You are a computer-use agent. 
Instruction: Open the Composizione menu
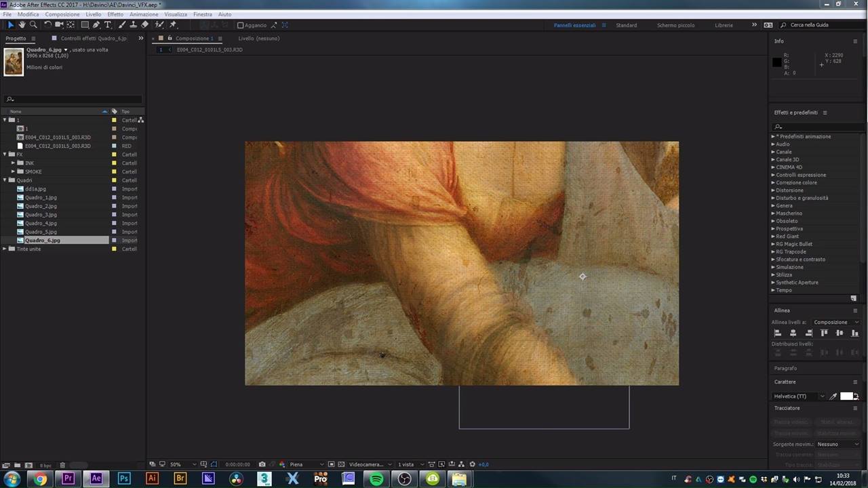pyautogui.click(x=62, y=14)
